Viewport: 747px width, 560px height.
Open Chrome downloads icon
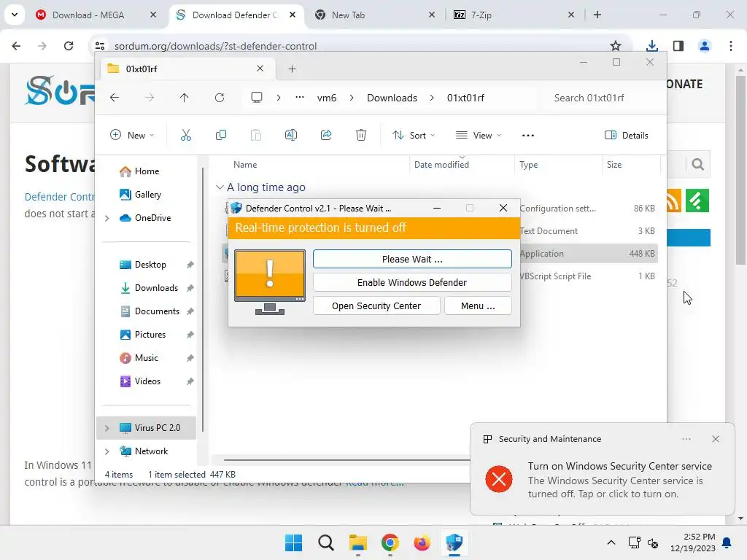coord(651,46)
